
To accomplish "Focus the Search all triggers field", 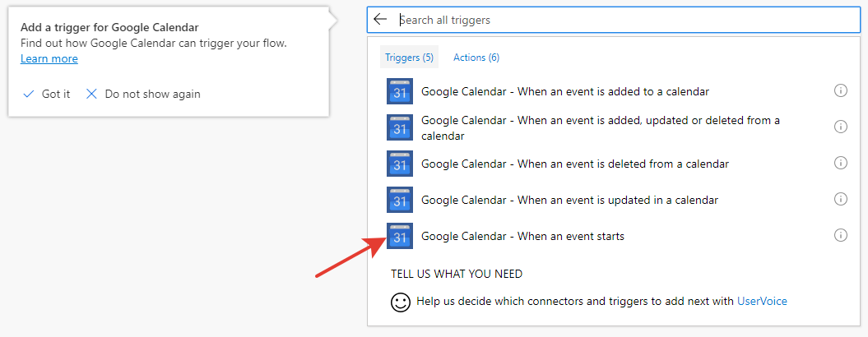I will pos(617,20).
